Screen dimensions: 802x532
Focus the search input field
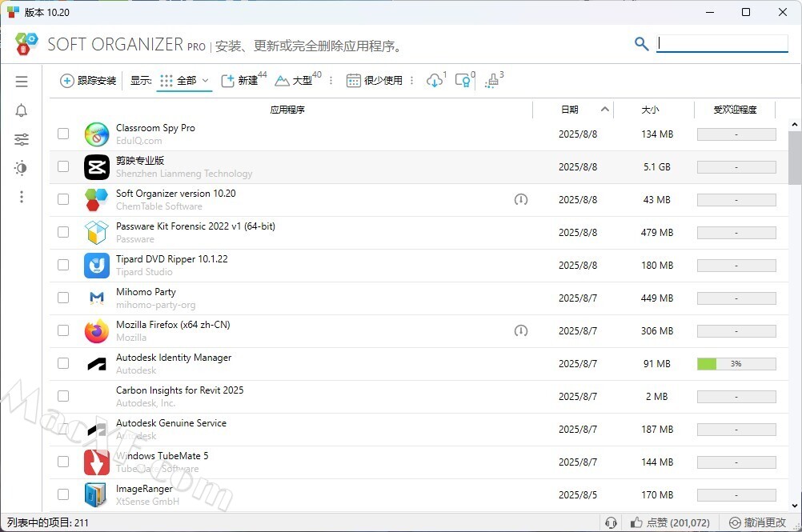(722, 43)
